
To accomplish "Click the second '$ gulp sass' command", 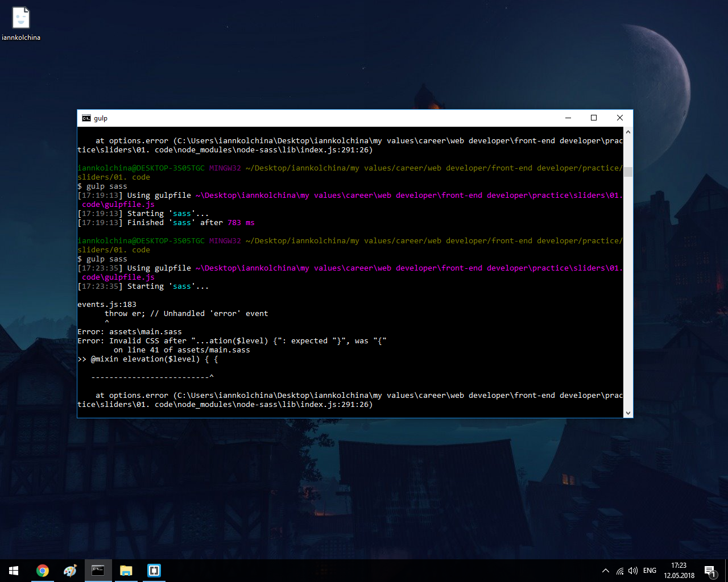I will 102,259.
